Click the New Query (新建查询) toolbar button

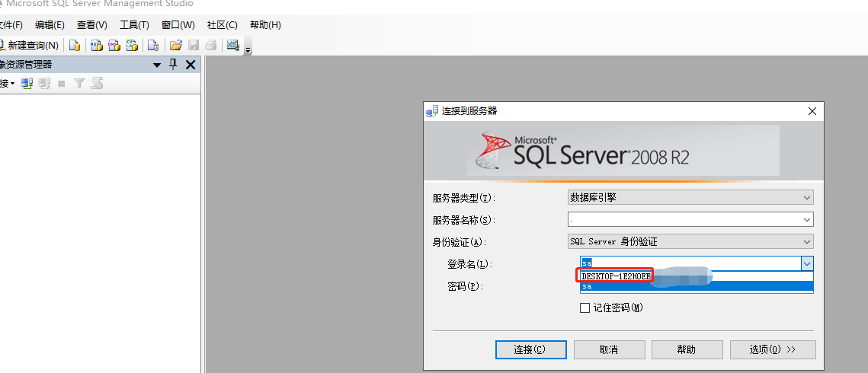click(29, 46)
